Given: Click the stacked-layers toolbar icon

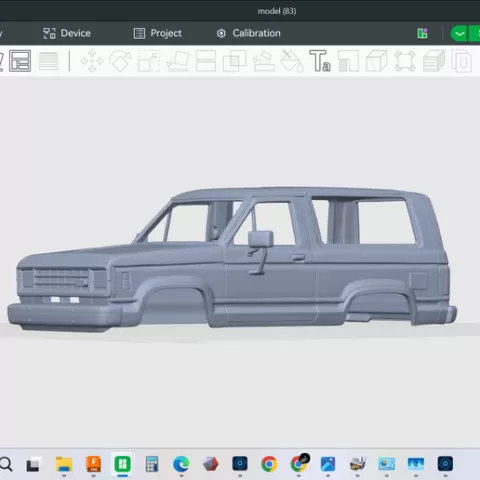Looking at the screenshot, I should [434, 61].
